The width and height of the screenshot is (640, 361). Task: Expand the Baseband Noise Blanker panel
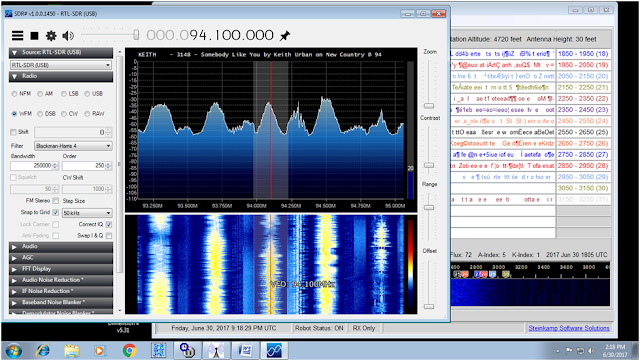[x=61, y=303]
